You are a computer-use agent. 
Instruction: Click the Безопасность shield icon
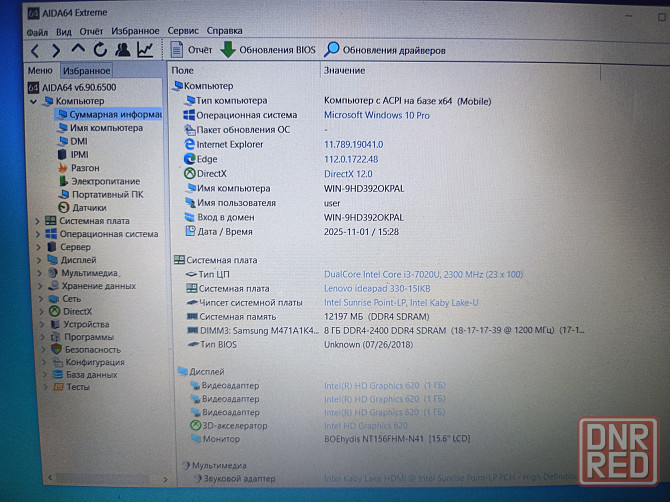(x=56, y=349)
